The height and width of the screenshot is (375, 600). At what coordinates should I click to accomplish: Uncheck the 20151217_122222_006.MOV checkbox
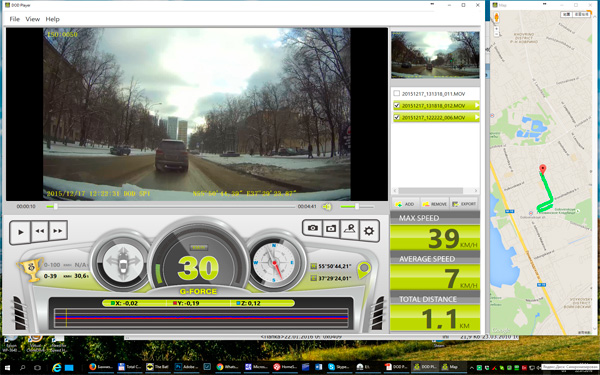tap(397, 117)
